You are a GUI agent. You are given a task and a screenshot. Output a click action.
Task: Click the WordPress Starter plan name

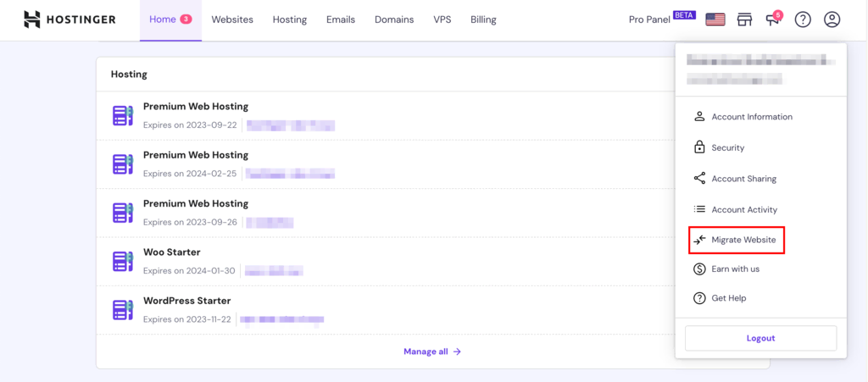pyautogui.click(x=187, y=301)
